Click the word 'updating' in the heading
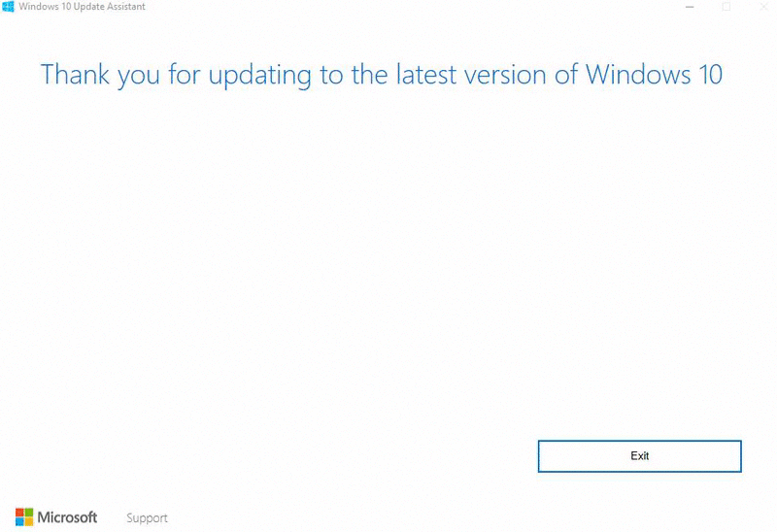 point(259,76)
